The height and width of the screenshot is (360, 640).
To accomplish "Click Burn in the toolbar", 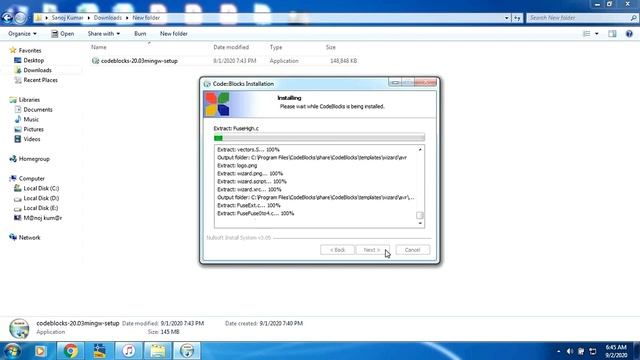I will [x=140, y=33].
